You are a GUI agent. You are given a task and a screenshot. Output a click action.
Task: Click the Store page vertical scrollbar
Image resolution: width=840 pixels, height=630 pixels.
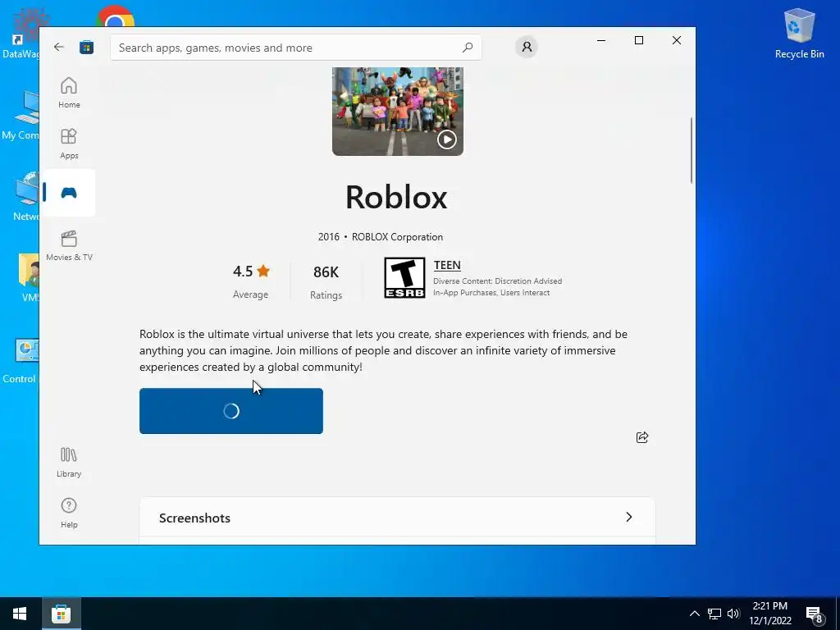coord(691,151)
